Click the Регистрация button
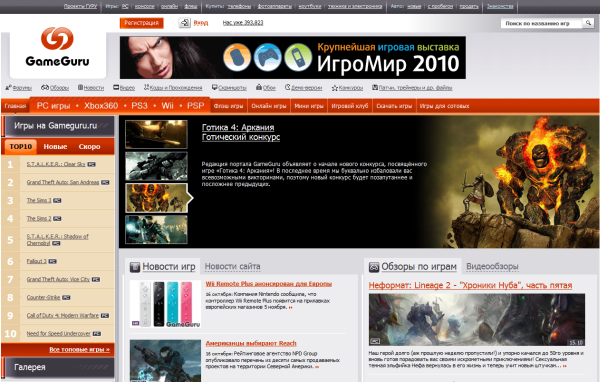This screenshot has width=600, height=382. [x=141, y=23]
